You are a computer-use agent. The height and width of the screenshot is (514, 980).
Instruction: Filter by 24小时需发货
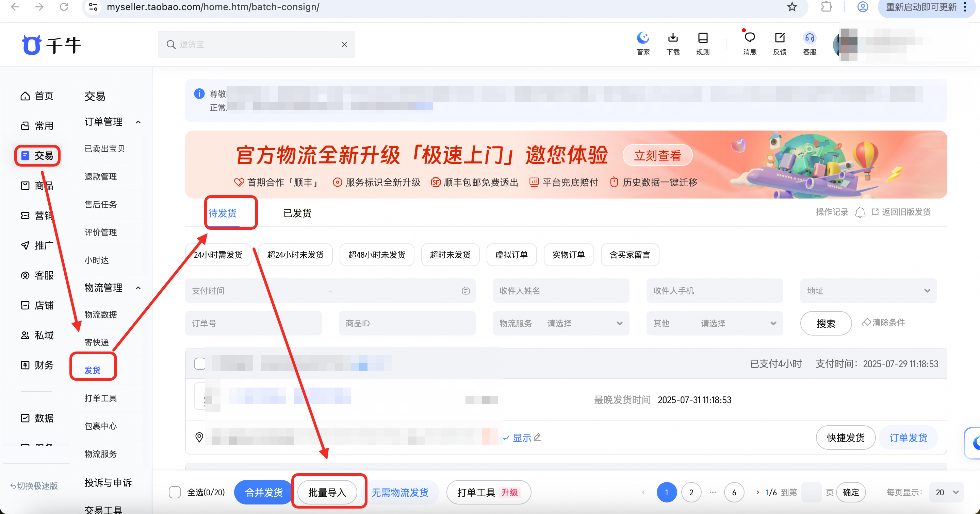point(218,255)
